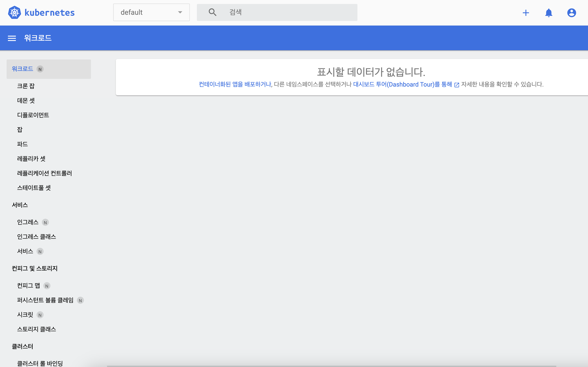Click the namespace dropdown arrow
This screenshot has height=367, width=588.
coord(180,12)
